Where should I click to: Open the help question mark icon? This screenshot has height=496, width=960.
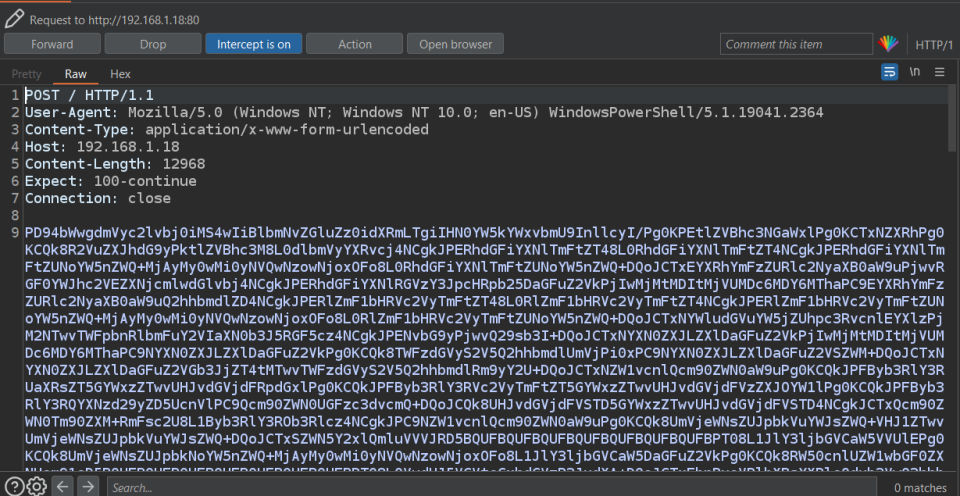pos(15,487)
